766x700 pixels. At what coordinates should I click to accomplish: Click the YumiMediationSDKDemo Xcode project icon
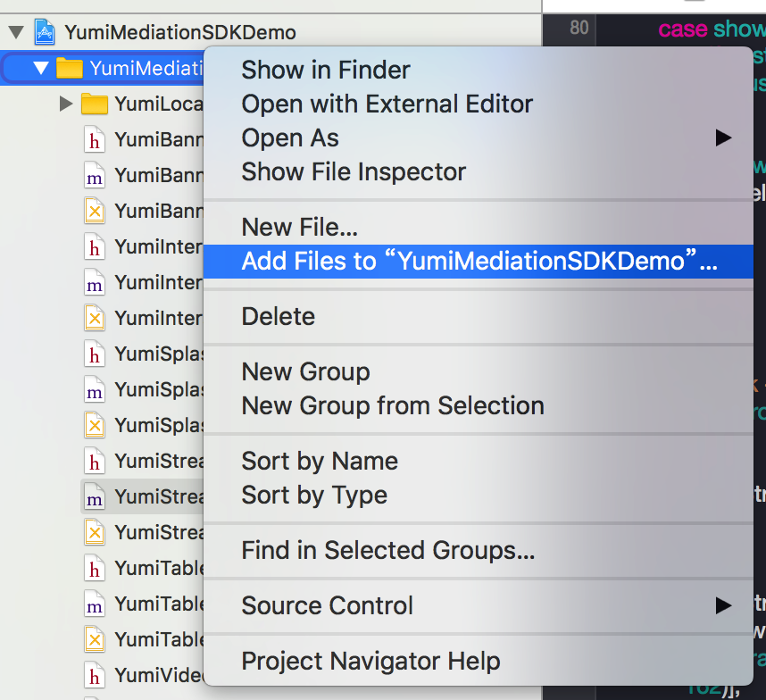(x=45, y=32)
